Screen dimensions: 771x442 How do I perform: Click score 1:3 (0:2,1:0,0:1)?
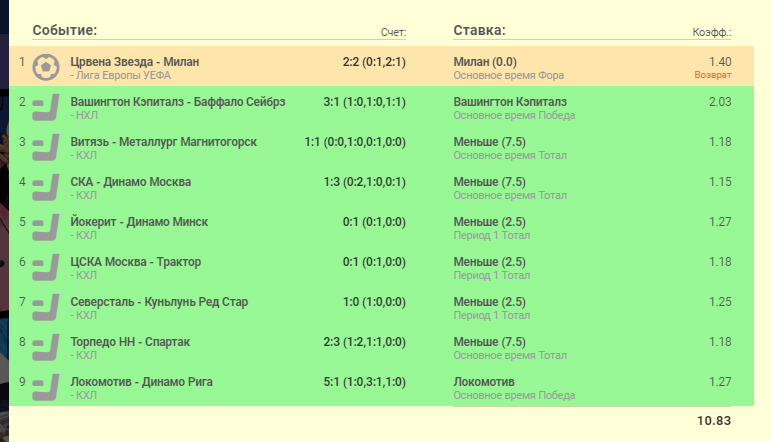pyautogui.click(x=364, y=182)
